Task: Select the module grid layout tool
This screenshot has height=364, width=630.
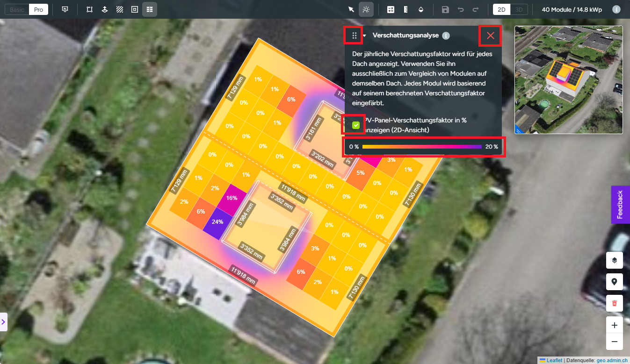Action: (150, 9)
